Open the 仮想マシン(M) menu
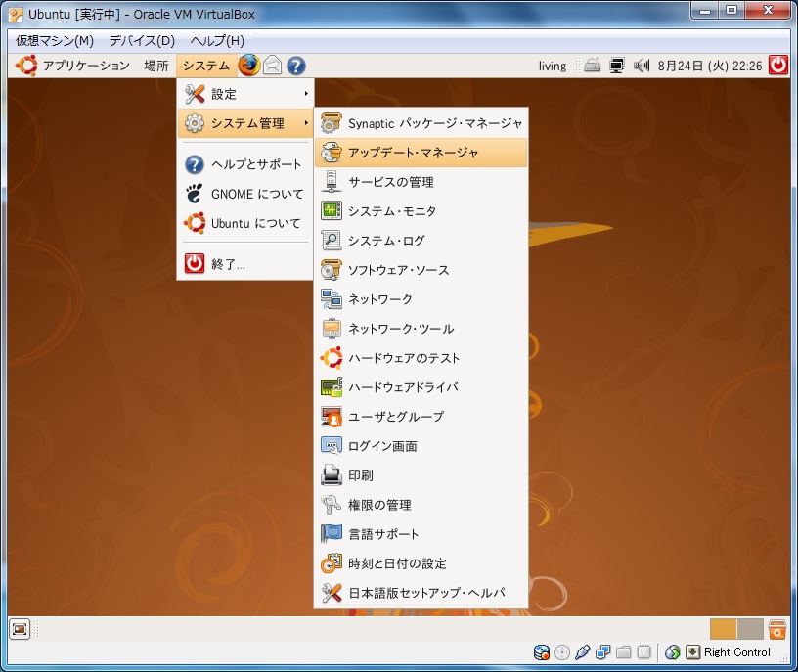Screen dimensions: 798x672 [x=55, y=41]
